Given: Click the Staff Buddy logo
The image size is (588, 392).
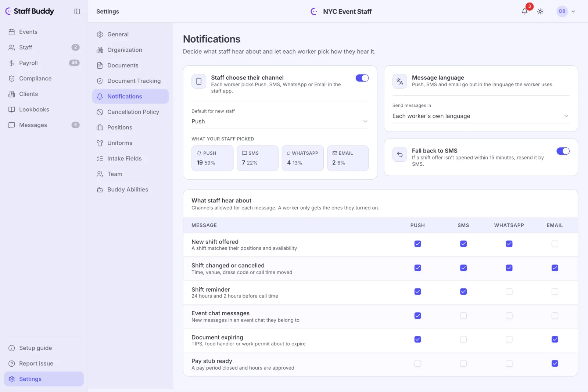Looking at the screenshot, I should (x=30, y=11).
